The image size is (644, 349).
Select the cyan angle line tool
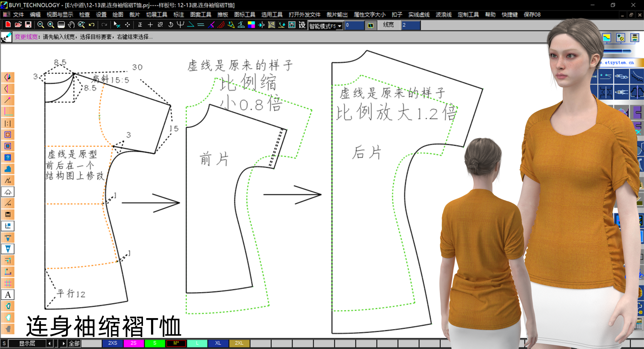(x=191, y=25)
